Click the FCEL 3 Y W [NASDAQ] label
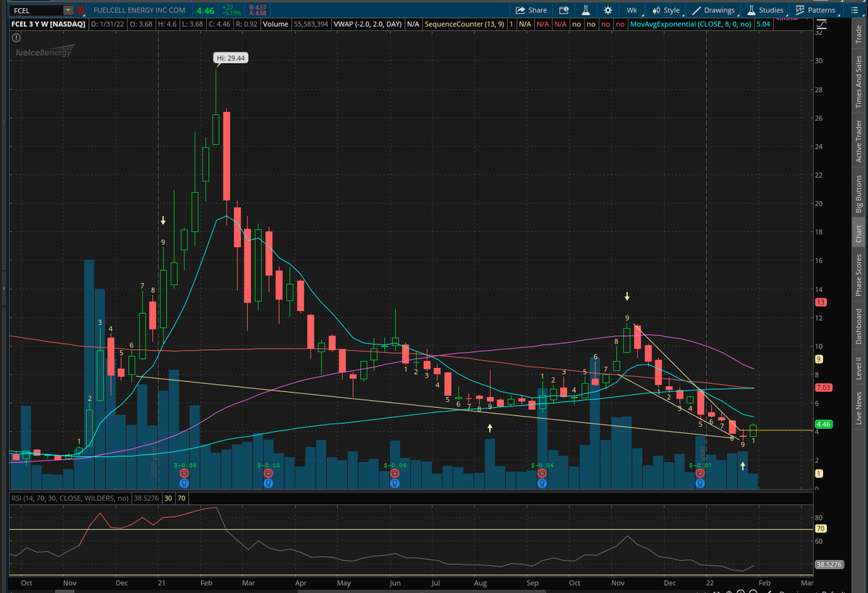 tap(48, 24)
